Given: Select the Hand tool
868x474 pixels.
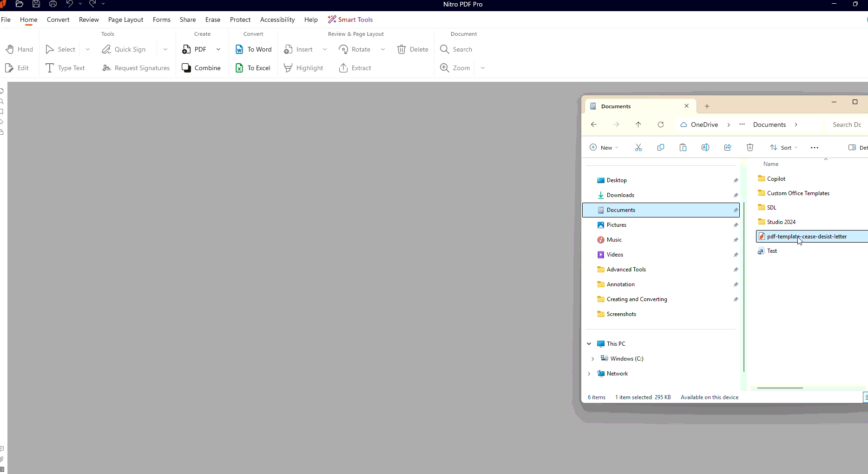Looking at the screenshot, I should [20, 49].
